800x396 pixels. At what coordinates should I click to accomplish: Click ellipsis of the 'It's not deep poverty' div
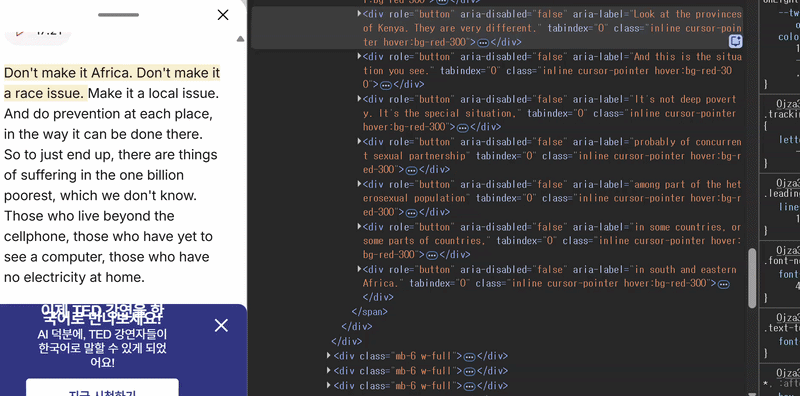[x=462, y=127]
